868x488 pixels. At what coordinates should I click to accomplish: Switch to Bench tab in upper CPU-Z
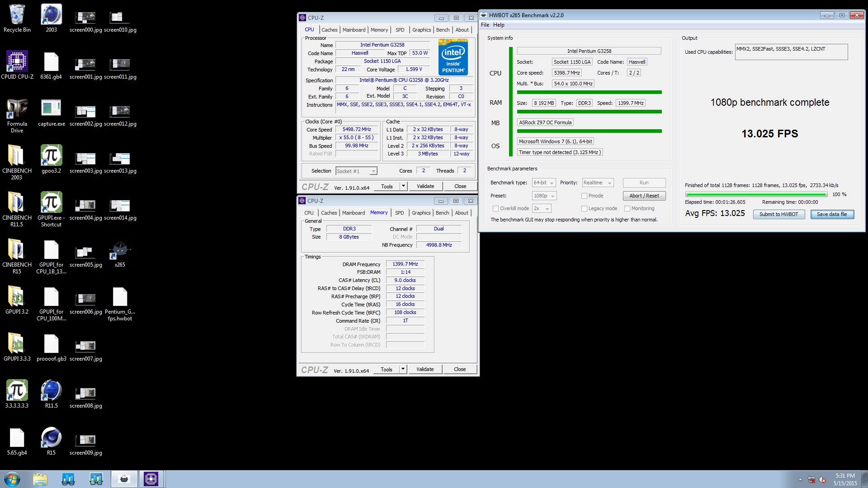coord(443,30)
